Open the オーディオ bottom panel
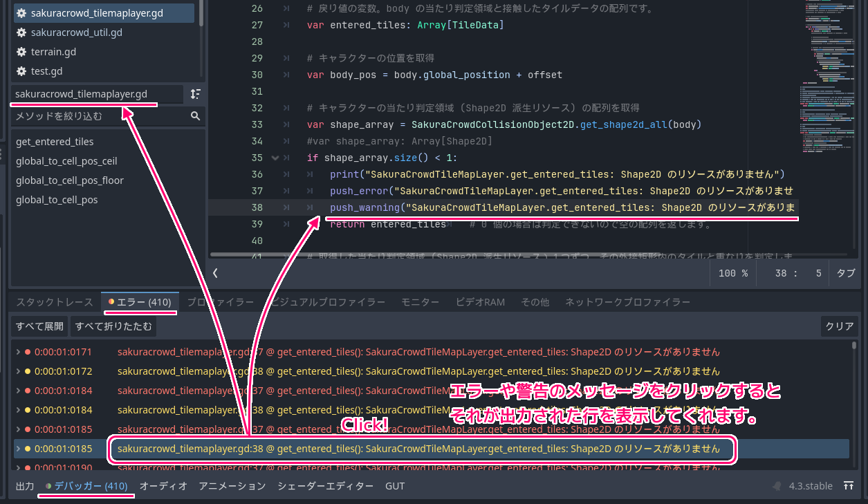This screenshot has height=504, width=868. pyautogui.click(x=163, y=486)
